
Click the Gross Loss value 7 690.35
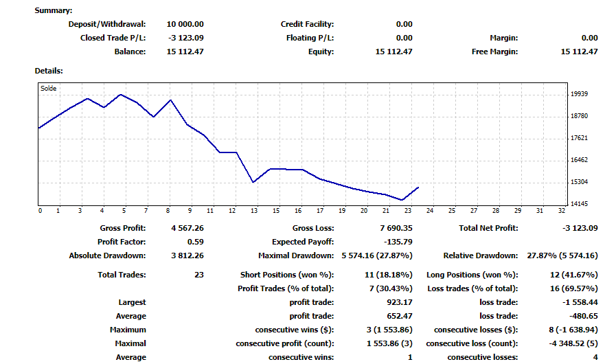point(396,228)
